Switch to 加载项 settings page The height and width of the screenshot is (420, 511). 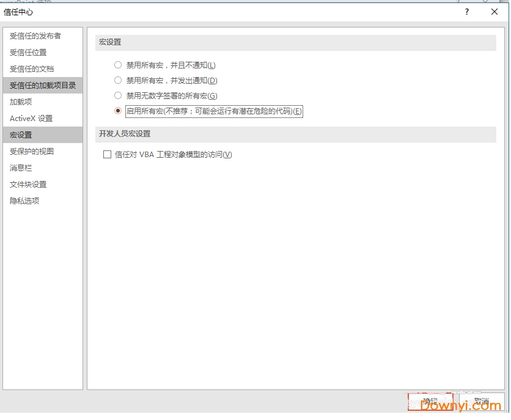pyautogui.click(x=21, y=102)
